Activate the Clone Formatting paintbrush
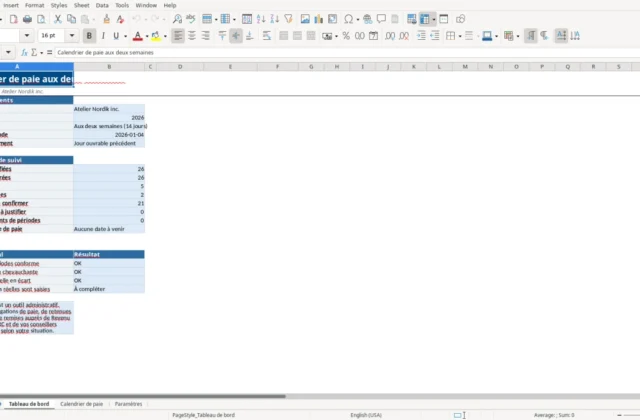 click(107, 19)
